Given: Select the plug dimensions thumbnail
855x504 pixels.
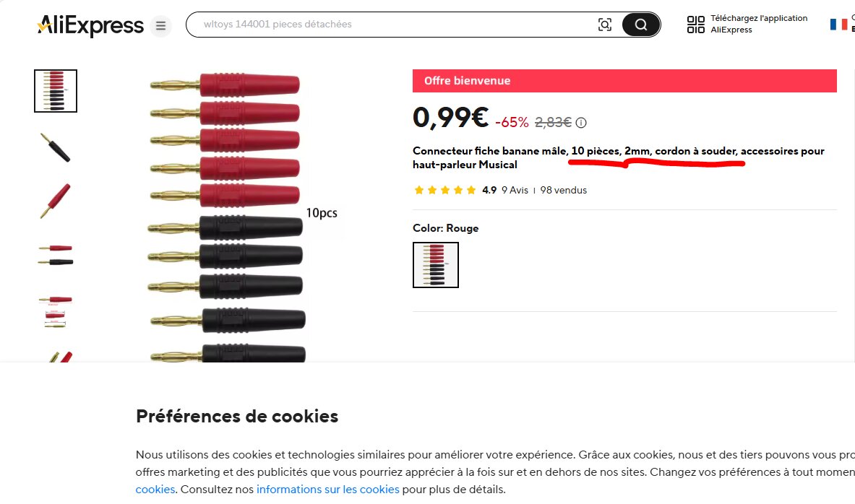Looking at the screenshot, I should point(56,310).
